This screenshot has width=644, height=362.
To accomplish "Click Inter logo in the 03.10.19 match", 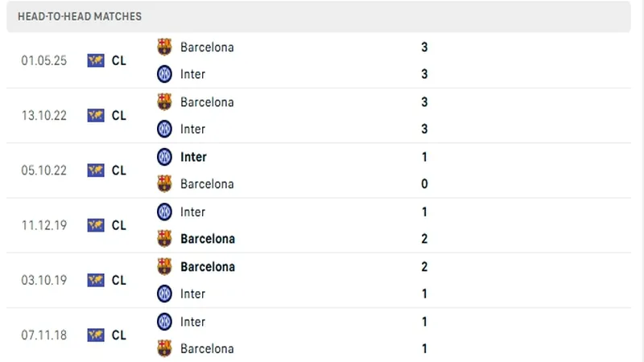I will pyautogui.click(x=164, y=294).
